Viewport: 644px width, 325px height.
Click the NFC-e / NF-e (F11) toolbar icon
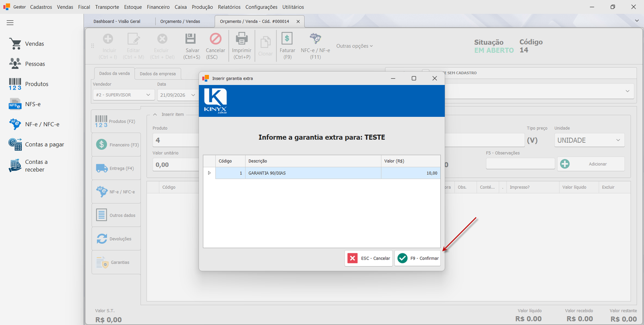315,39
